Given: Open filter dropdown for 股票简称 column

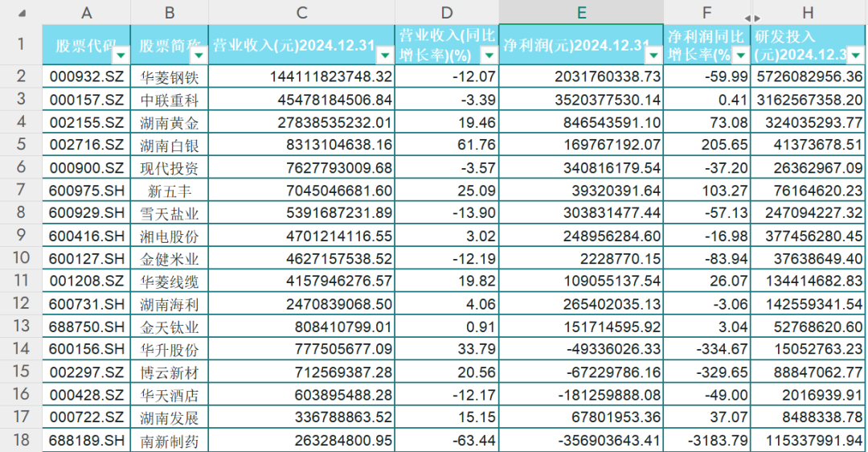Looking at the screenshot, I should (x=199, y=55).
